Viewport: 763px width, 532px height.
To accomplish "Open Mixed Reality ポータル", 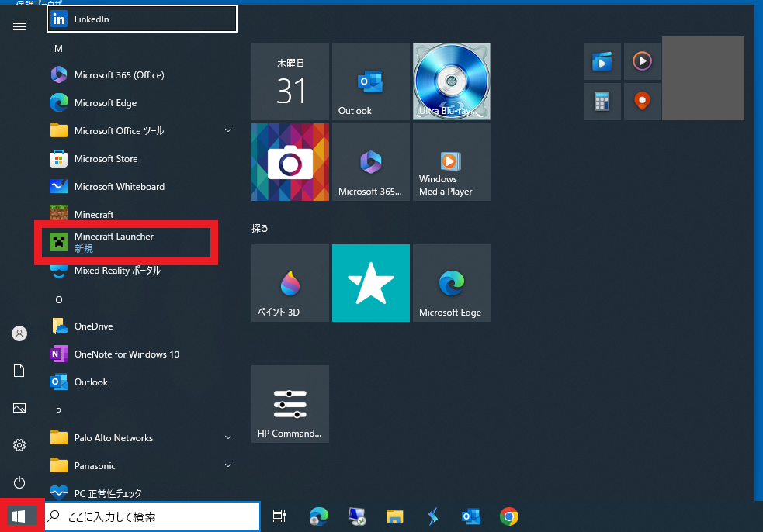I will [141, 271].
